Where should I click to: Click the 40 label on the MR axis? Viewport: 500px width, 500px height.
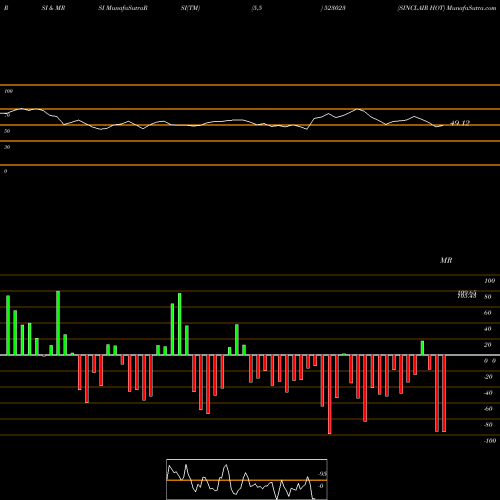click(x=488, y=329)
